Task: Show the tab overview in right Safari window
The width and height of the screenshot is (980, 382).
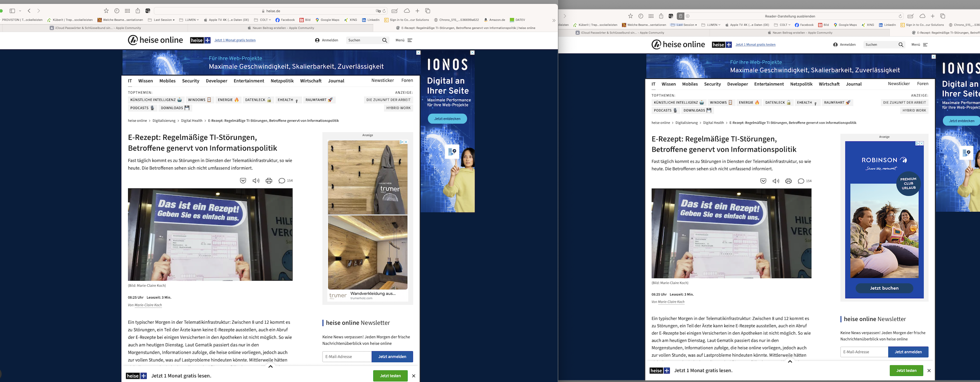Action: 943,16
